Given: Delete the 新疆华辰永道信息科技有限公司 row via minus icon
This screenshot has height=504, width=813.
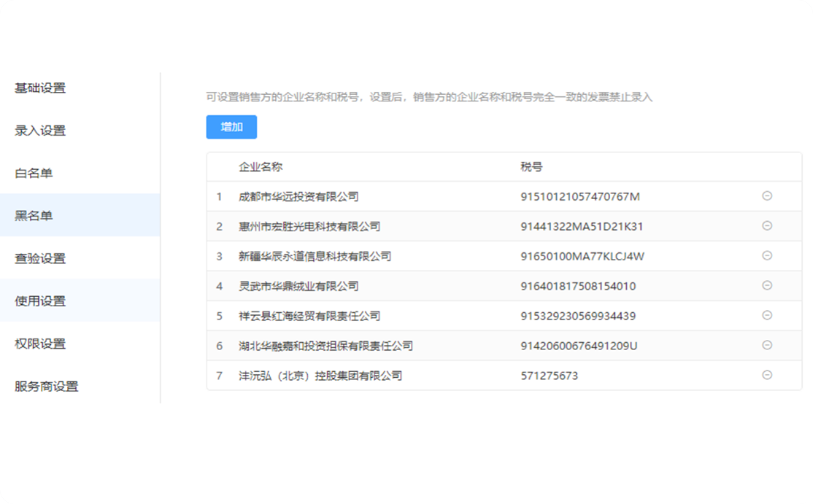Looking at the screenshot, I should tap(767, 256).
